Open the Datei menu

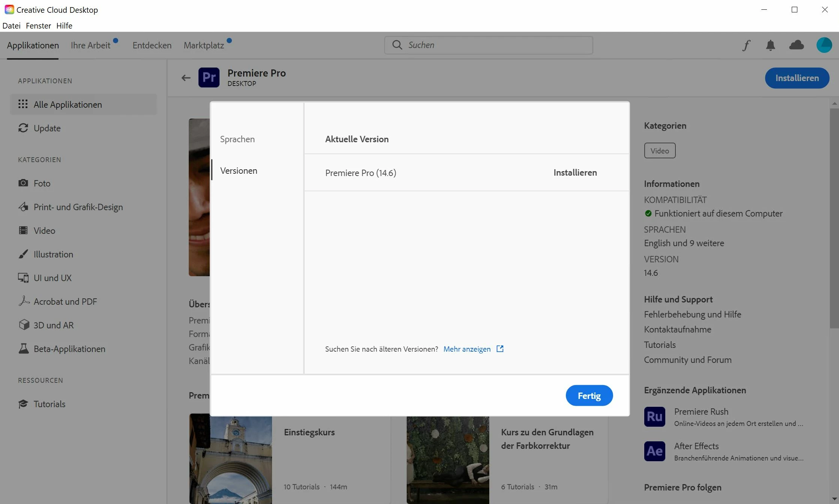tap(11, 26)
